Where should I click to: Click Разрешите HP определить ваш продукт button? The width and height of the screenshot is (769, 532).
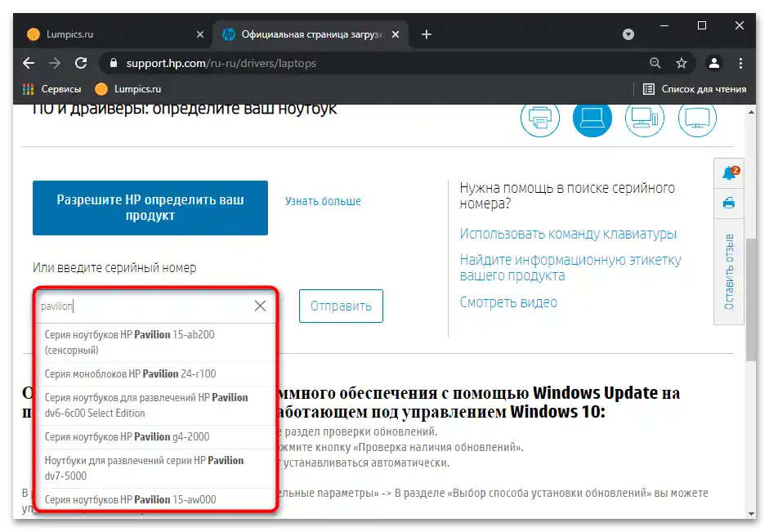[150, 208]
